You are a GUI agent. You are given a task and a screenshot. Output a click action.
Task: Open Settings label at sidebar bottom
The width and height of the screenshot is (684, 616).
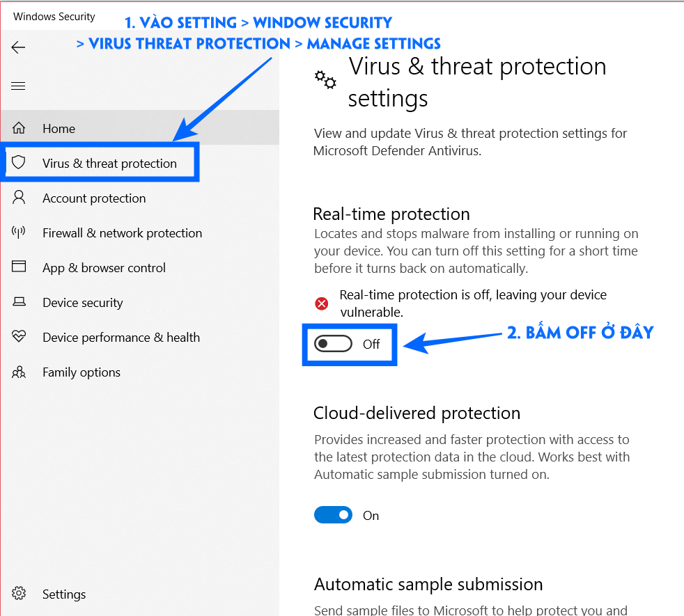64,594
